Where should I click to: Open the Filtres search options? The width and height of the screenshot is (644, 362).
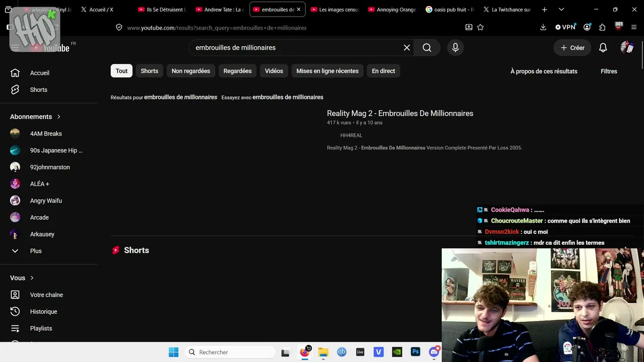tap(609, 71)
